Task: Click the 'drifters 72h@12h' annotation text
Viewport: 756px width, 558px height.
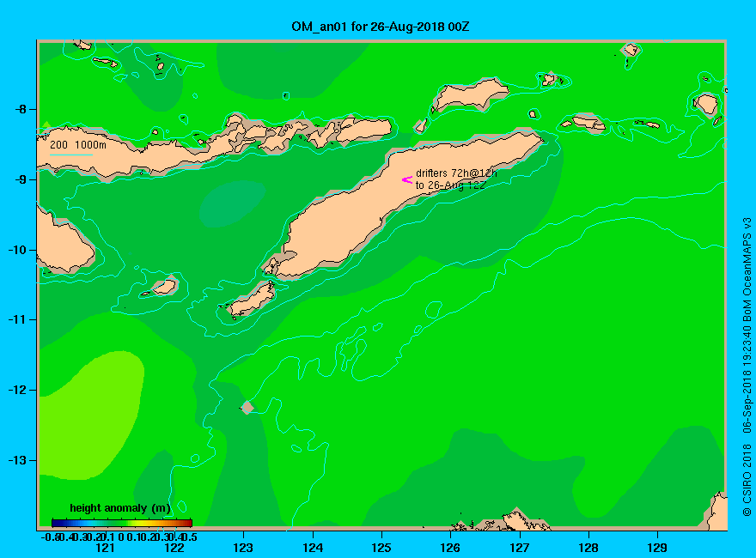Action: pyautogui.click(x=456, y=173)
